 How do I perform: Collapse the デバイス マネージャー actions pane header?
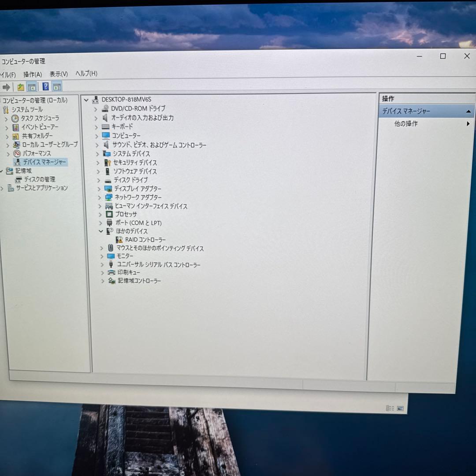(x=468, y=111)
